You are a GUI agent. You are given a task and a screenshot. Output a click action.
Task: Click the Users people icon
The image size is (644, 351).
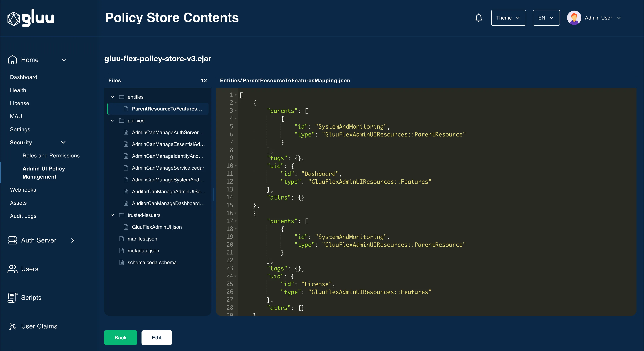click(x=13, y=269)
